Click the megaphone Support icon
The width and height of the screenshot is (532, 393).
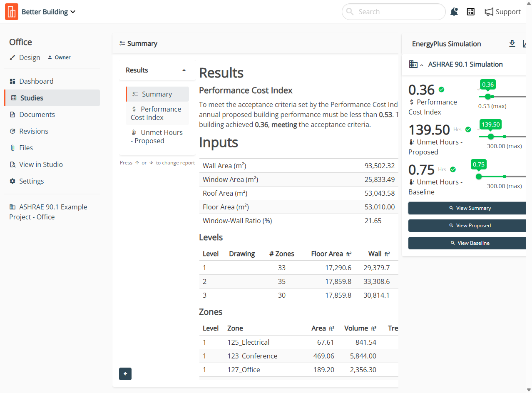pyautogui.click(x=489, y=12)
